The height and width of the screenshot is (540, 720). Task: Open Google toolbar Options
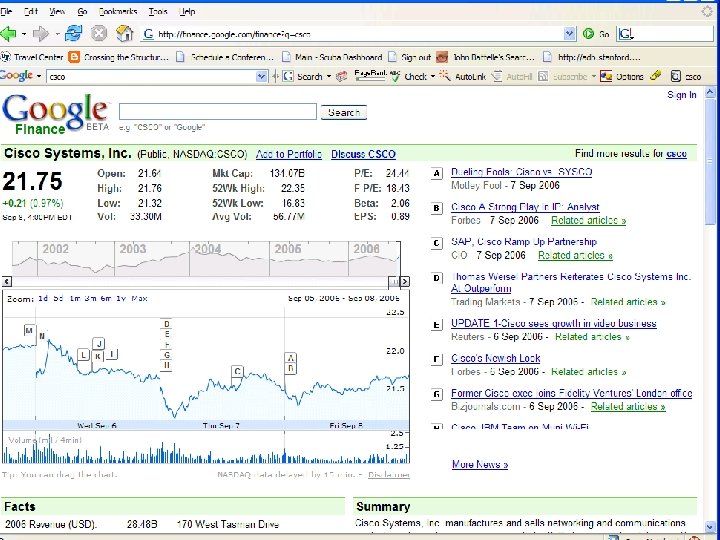coord(622,76)
